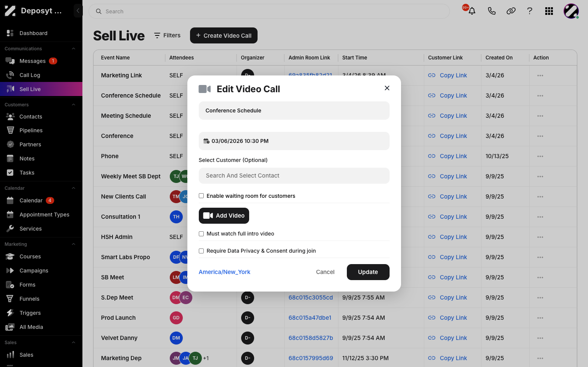Open the apps grid icon
The image size is (588, 367).
[549, 11]
